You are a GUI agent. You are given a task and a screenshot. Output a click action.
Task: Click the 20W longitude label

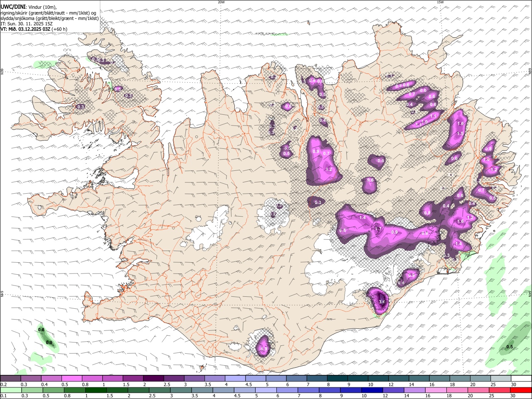coord(221,2)
